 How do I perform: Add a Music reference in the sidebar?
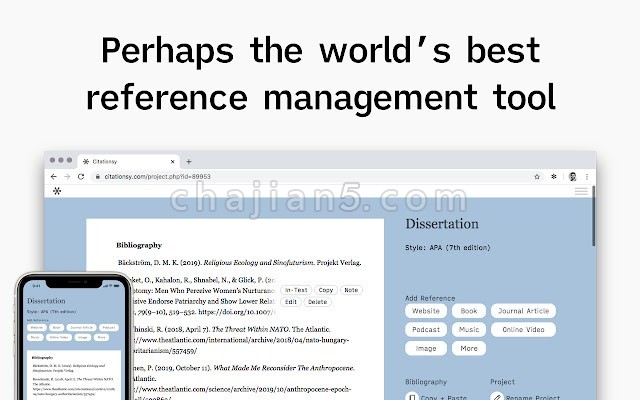point(469,329)
